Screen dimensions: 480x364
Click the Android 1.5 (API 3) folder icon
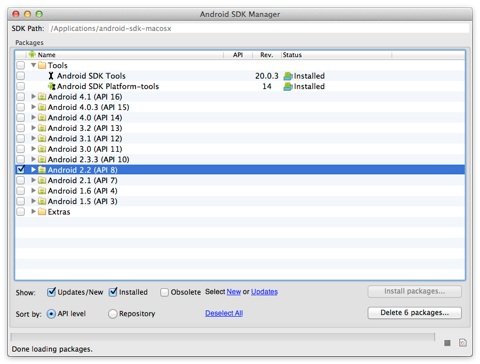[42, 201]
